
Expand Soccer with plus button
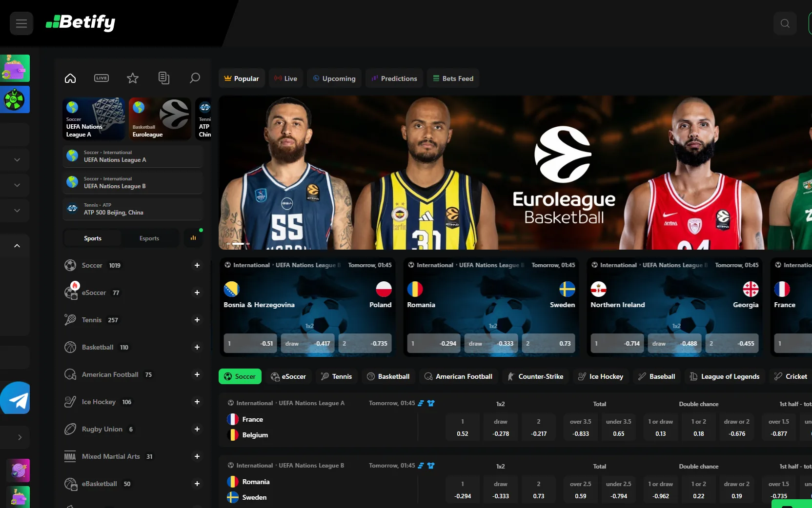[x=197, y=265]
